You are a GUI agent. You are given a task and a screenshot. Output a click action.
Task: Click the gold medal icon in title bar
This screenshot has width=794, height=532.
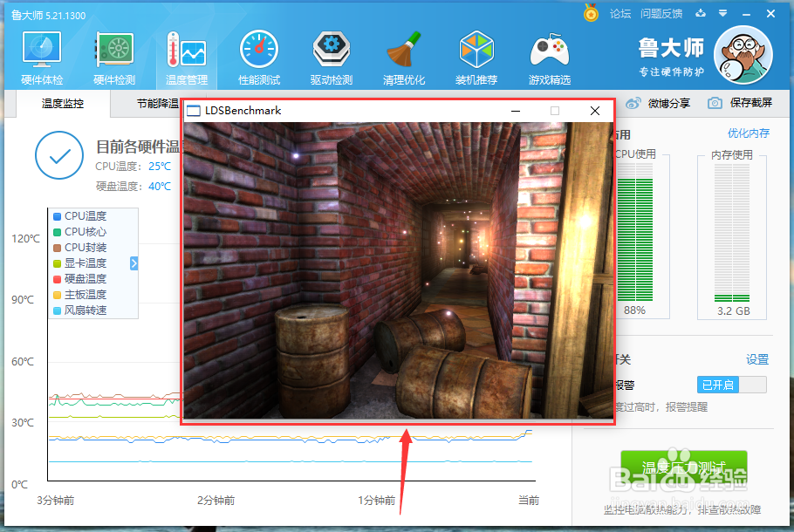[x=591, y=13]
